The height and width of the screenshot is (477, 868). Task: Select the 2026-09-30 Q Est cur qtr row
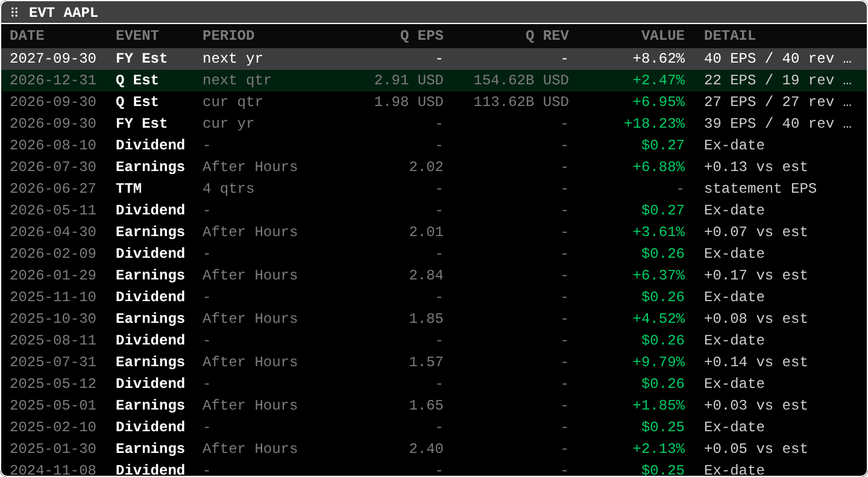(434, 102)
